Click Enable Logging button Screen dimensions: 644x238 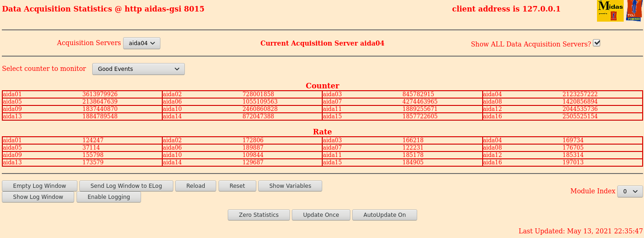[x=109, y=197]
